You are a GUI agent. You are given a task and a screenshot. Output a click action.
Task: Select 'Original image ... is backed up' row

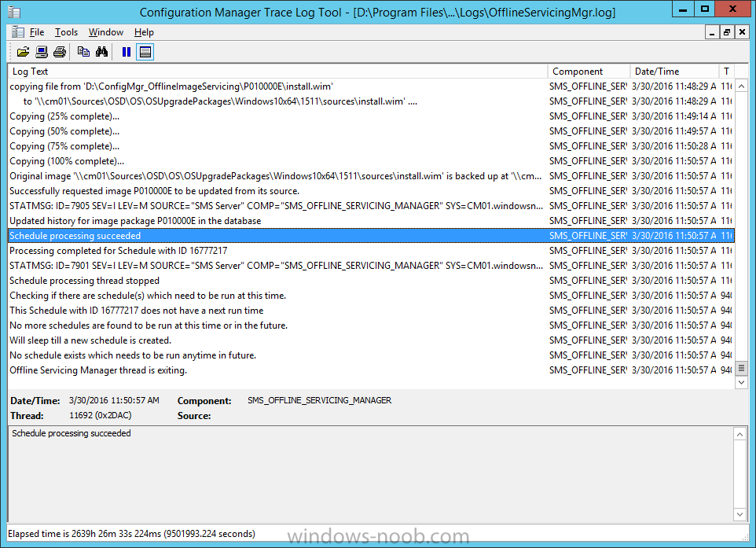coord(371,176)
